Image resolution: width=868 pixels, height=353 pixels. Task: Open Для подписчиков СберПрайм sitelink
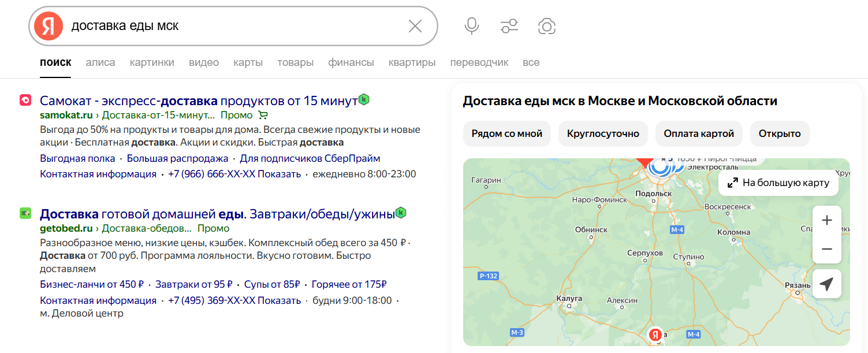pos(310,158)
